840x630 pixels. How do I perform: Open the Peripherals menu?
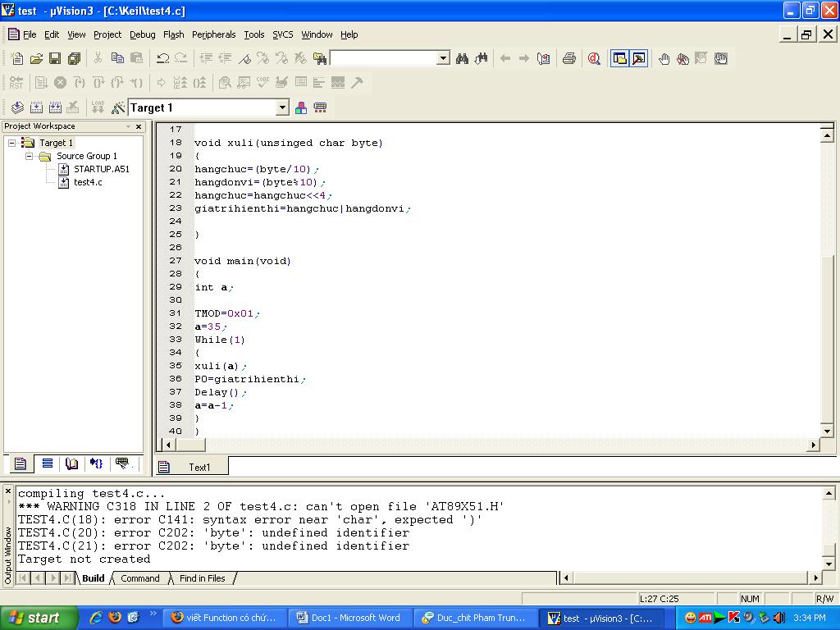213,34
